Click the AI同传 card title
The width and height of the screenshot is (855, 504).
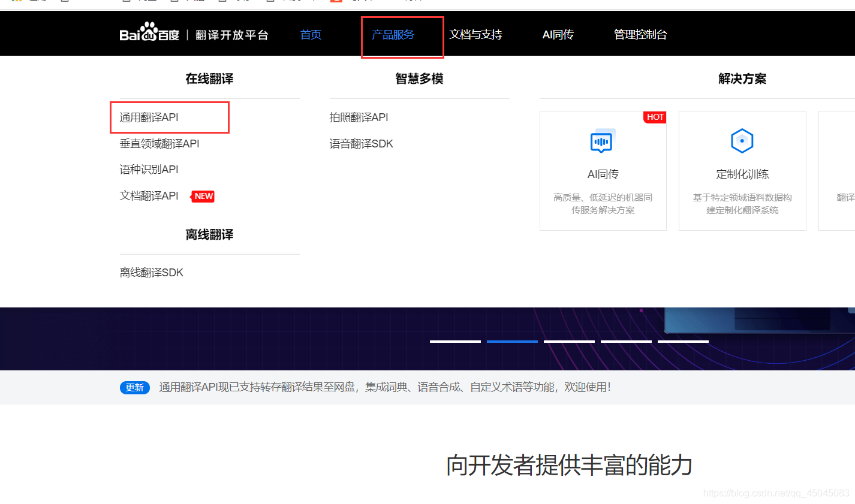tap(603, 174)
